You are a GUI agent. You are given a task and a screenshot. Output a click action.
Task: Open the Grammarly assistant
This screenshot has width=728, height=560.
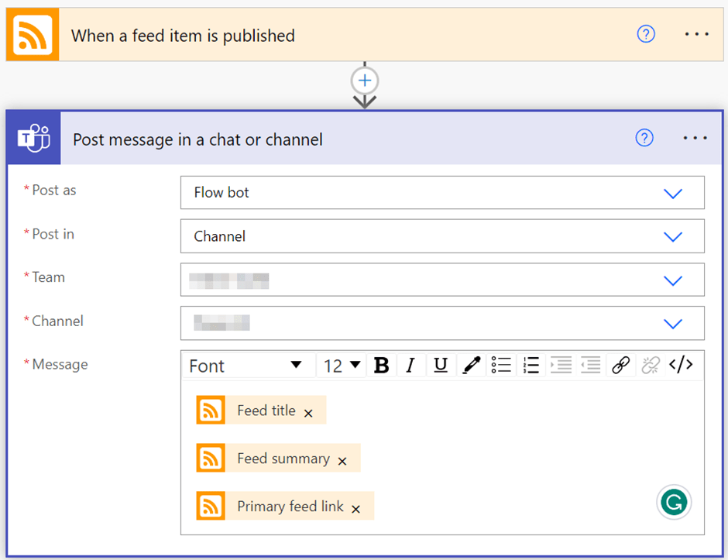point(674,502)
